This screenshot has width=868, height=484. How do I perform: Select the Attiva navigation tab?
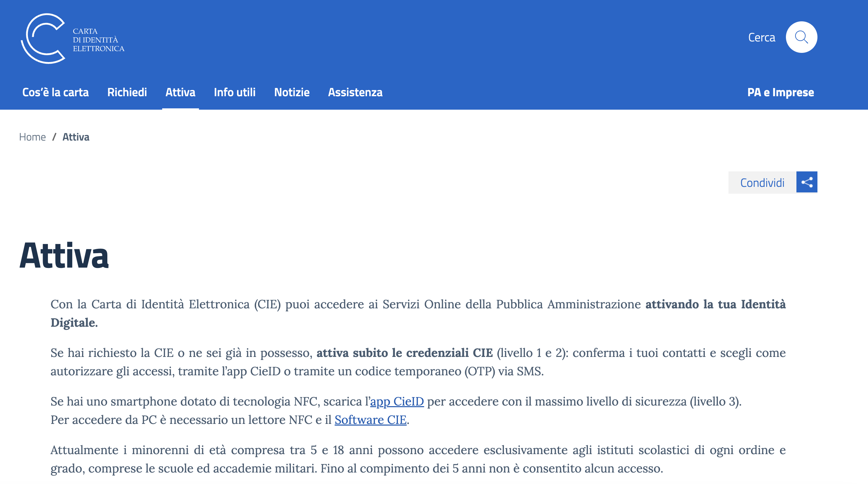[x=180, y=92]
